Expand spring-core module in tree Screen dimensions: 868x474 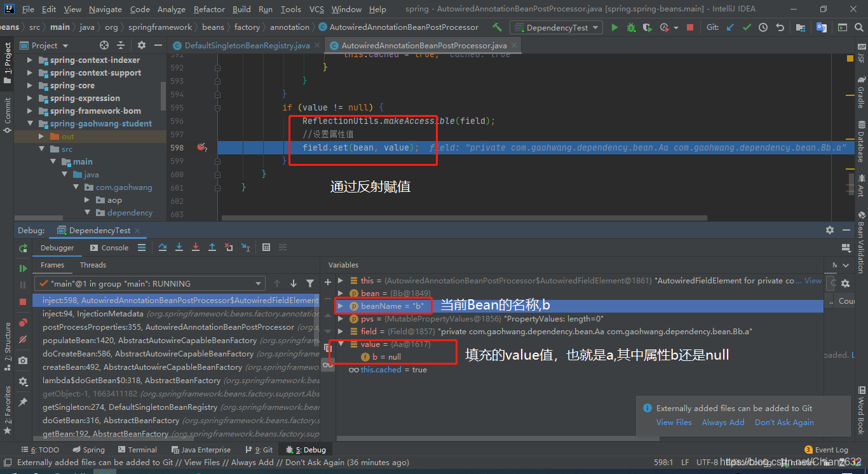pyautogui.click(x=29, y=85)
